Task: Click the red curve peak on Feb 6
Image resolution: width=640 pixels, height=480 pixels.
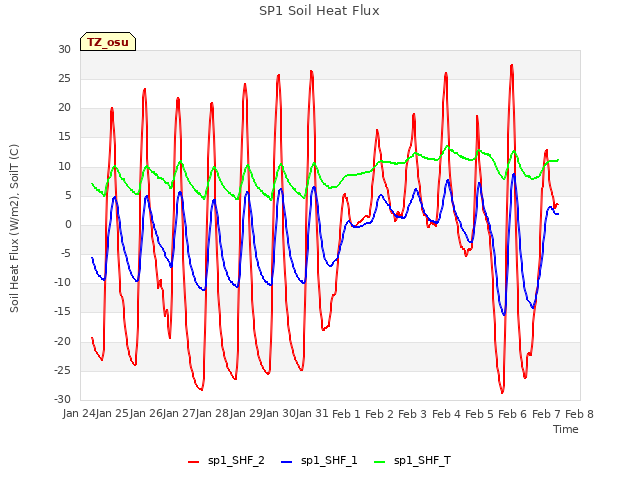Action: pos(512,65)
